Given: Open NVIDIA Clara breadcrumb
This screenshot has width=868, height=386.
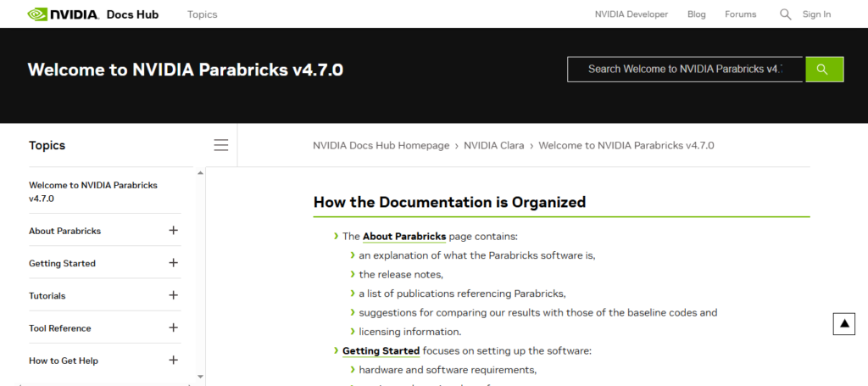Looking at the screenshot, I should pyautogui.click(x=494, y=146).
